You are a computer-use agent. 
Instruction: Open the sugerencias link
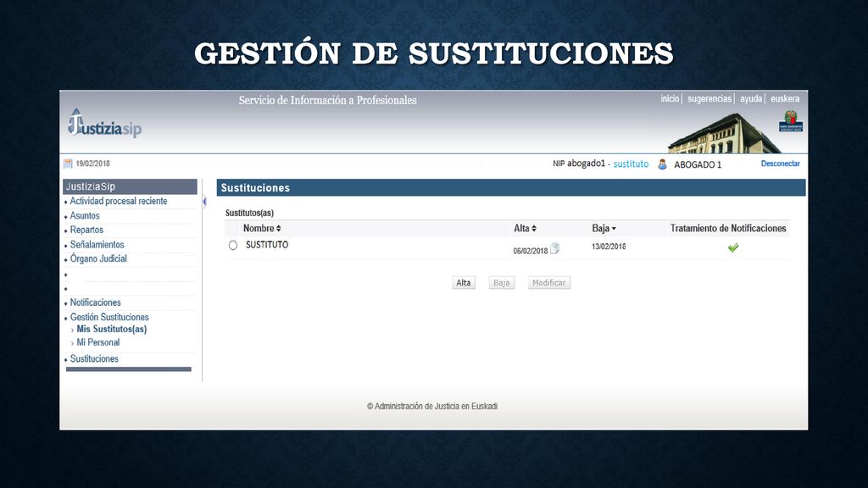(709, 98)
